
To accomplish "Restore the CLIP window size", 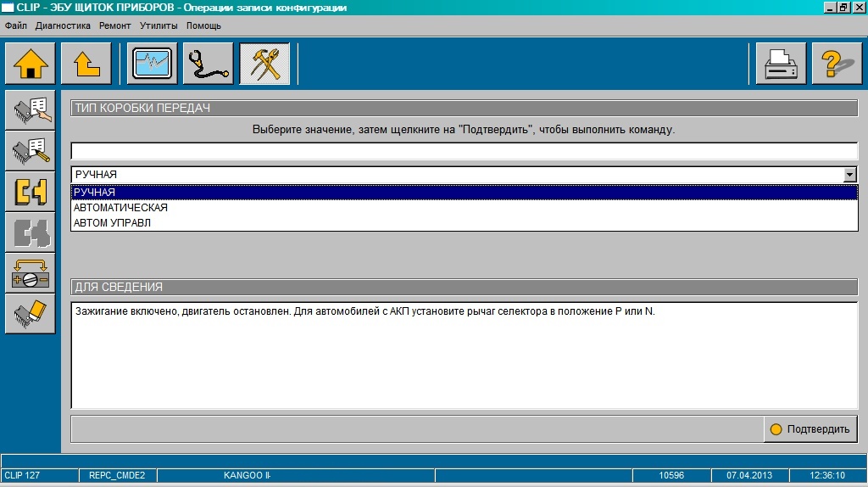I will tap(843, 7).
